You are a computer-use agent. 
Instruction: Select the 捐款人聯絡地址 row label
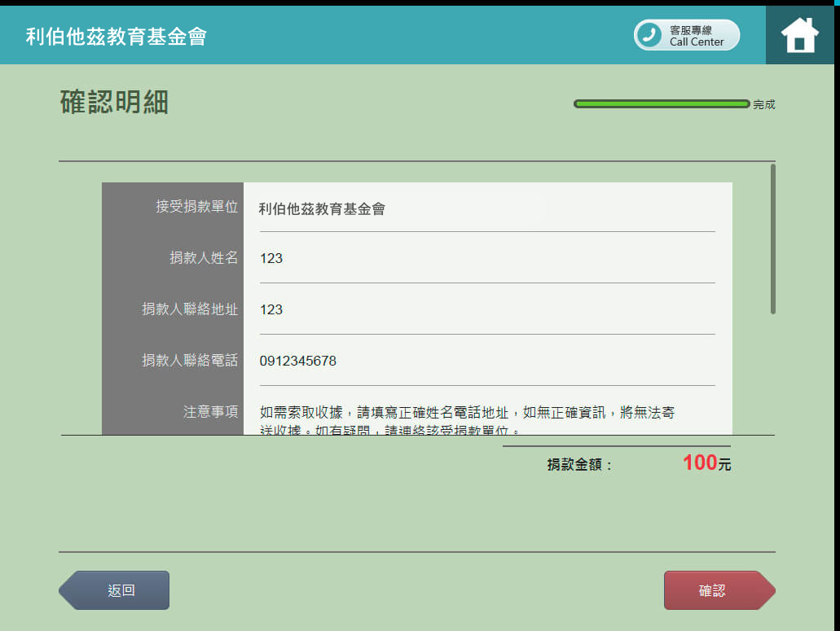coord(190,309)
